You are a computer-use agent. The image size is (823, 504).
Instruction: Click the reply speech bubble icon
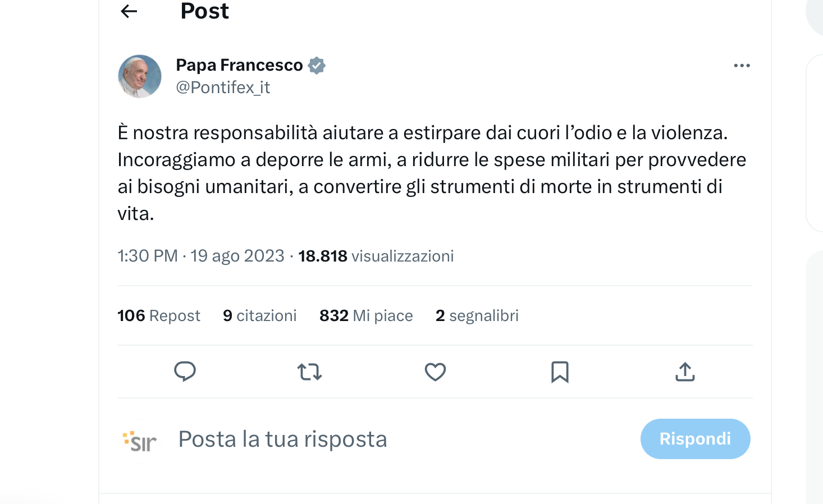(x=185, y=372)
